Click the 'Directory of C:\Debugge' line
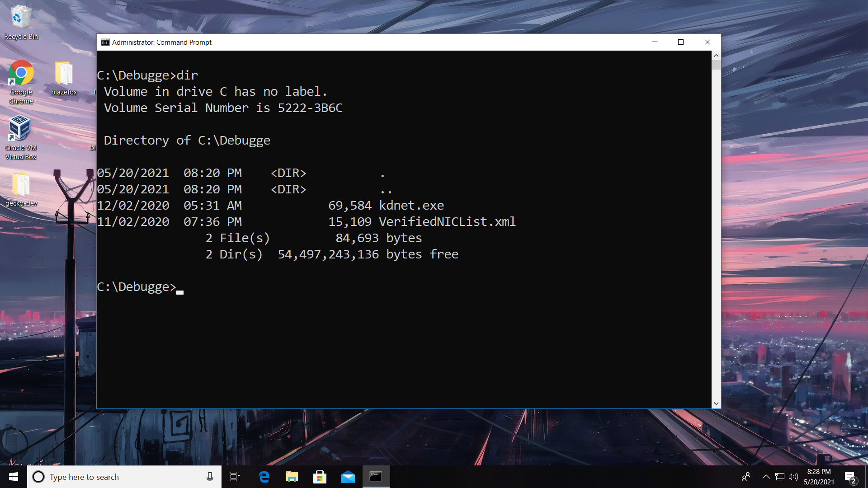The width and height of the screenshot is (868, 488). [187, 141]
